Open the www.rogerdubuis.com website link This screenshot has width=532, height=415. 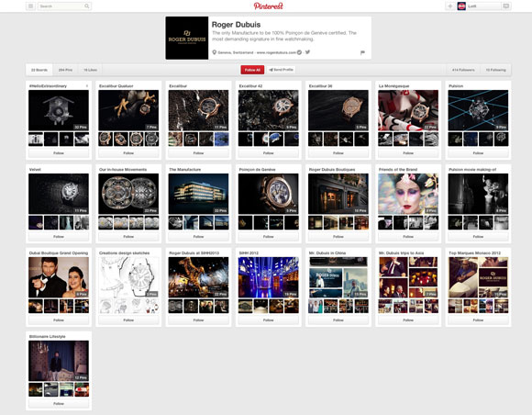point(276,52)
